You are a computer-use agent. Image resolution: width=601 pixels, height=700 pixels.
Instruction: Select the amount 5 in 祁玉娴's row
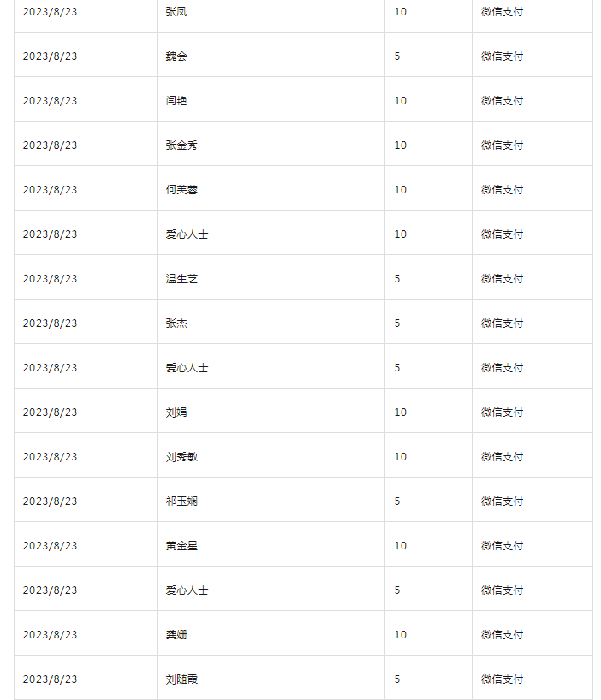click(x=397, y=501)
